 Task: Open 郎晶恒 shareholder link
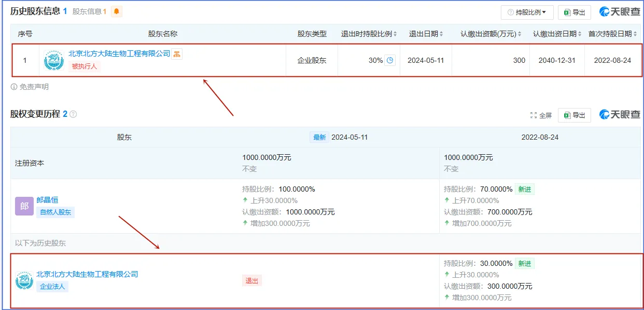[47, 200]
